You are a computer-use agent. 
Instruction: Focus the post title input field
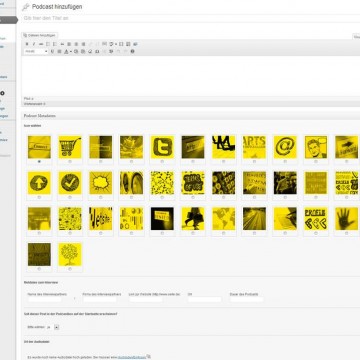point(191,18)
